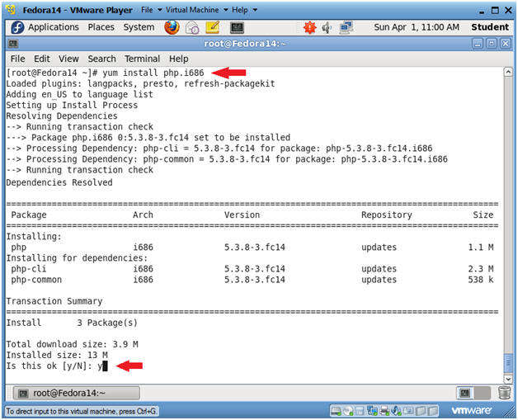The image size is (518, 420).
Task: Click the 'php-cli' dependency row name
Action: (29, 269)
